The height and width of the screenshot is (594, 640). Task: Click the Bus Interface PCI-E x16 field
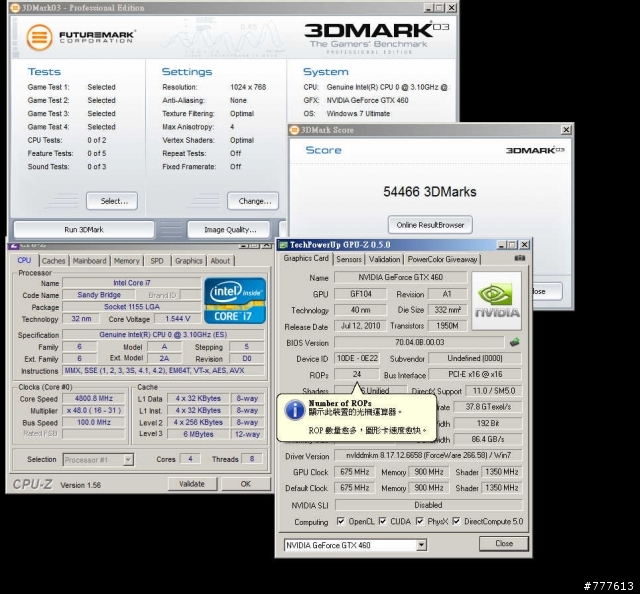tap(475, 374)
